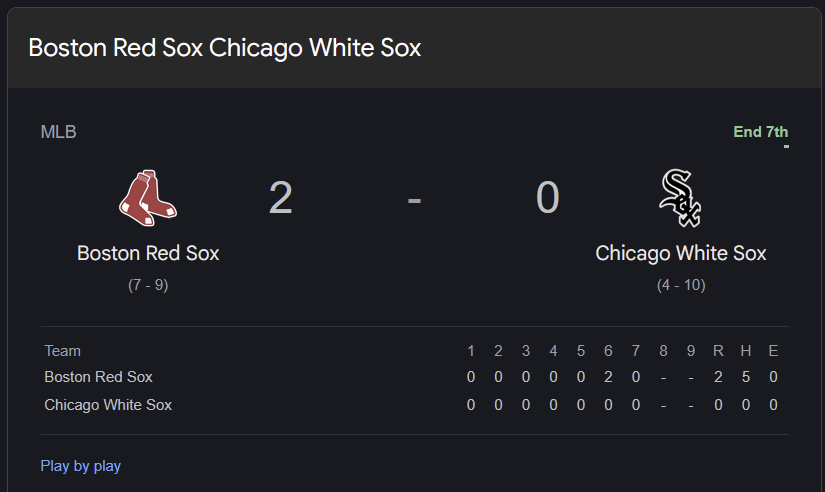
Task: Click the E column header
Action: [773, 351]
